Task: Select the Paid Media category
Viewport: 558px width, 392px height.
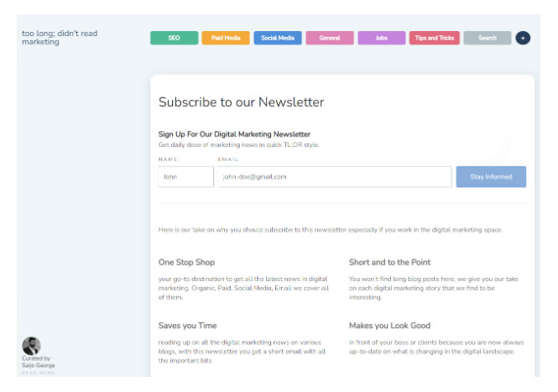Action: point(226,38)
